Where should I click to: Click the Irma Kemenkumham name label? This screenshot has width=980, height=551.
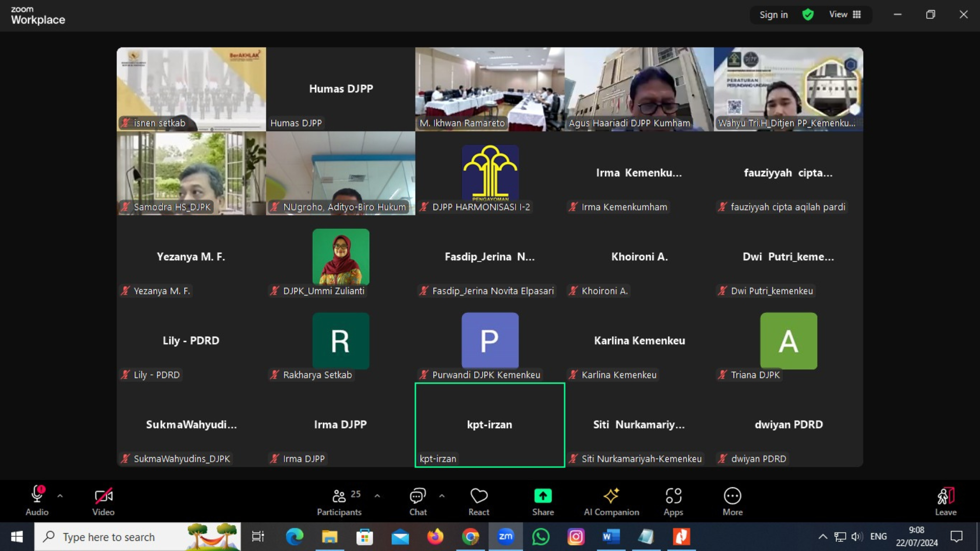(624, 207)
